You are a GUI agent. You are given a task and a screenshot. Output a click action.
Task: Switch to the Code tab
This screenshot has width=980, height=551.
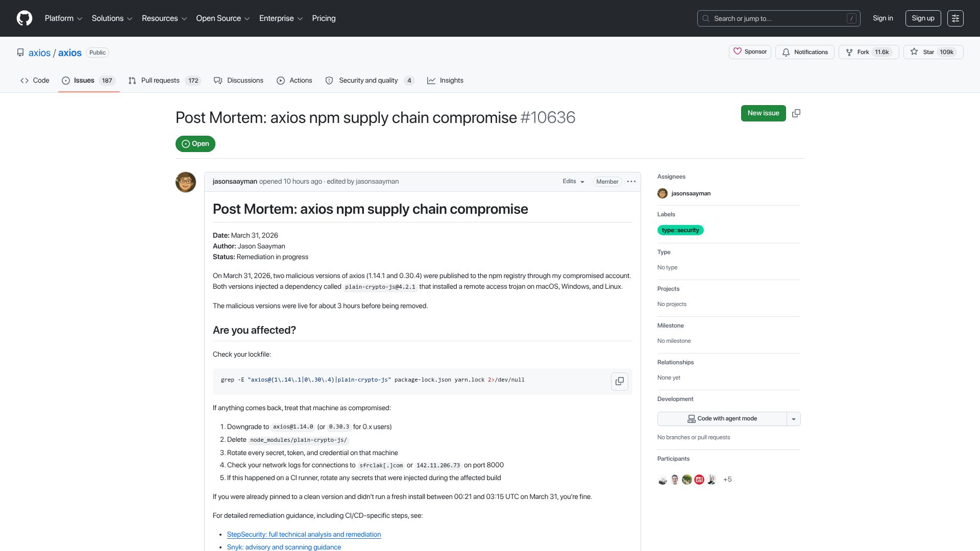[x=35, y=81]
